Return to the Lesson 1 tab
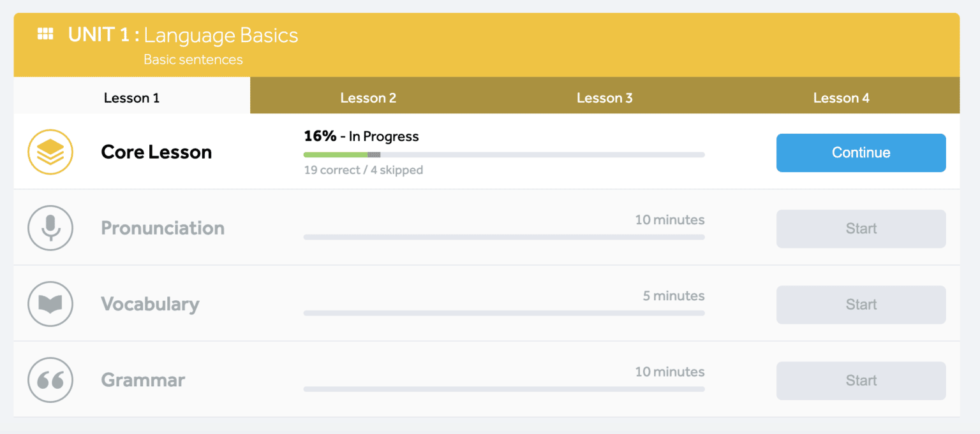 pyautogui.click(x=131, y=98)
